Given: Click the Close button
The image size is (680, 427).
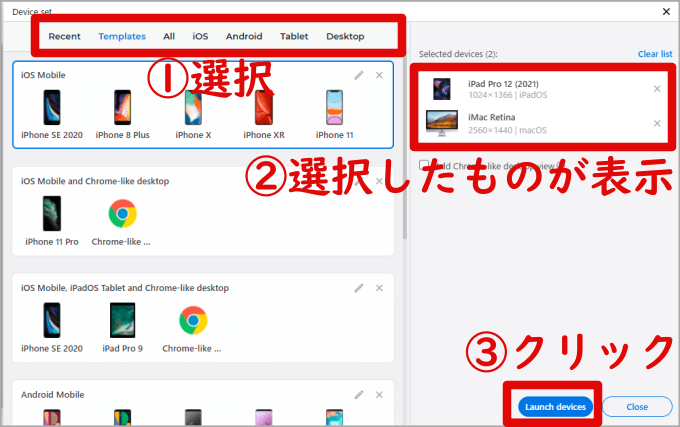Looking at the screenshot, I should click(637, 407).
